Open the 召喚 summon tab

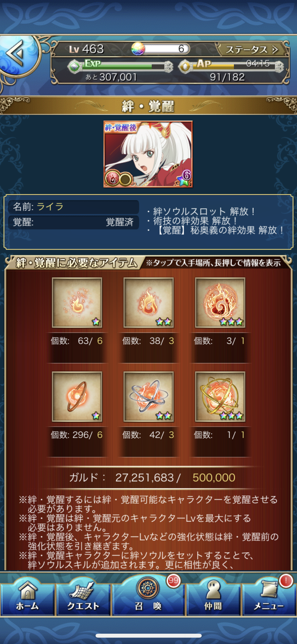coord(148,595)
